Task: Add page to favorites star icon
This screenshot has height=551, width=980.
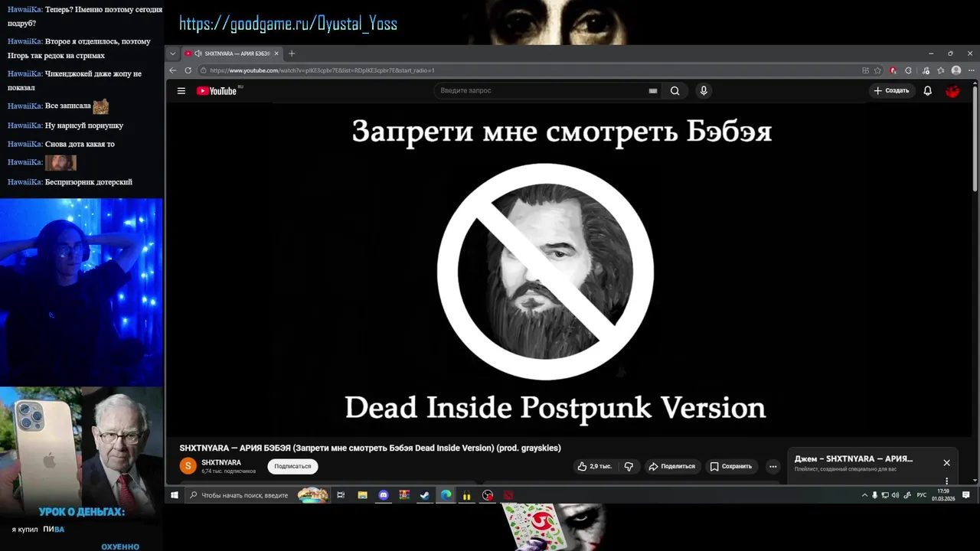Action: (x=878, y=70)
